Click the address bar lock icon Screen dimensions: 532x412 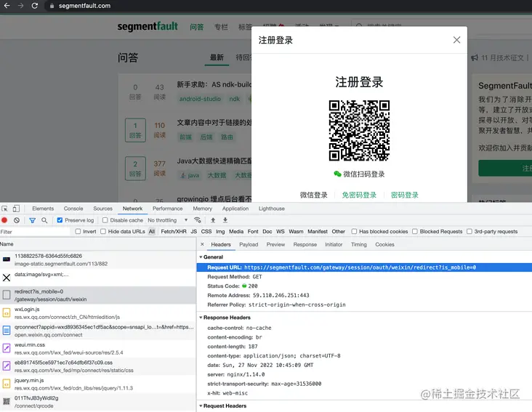point(52,6)
